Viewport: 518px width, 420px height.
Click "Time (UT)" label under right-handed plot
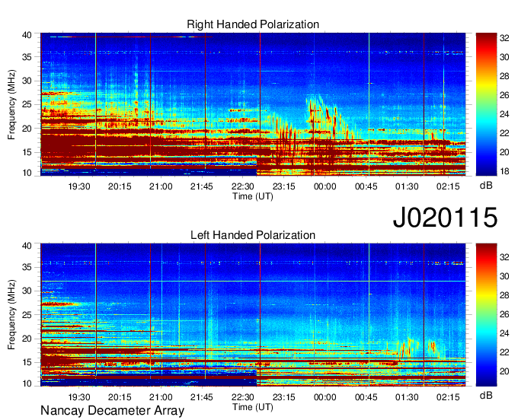253,196
